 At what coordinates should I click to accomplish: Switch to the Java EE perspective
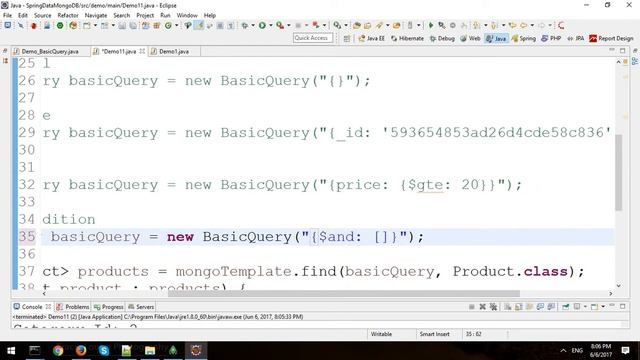point(371,38)
